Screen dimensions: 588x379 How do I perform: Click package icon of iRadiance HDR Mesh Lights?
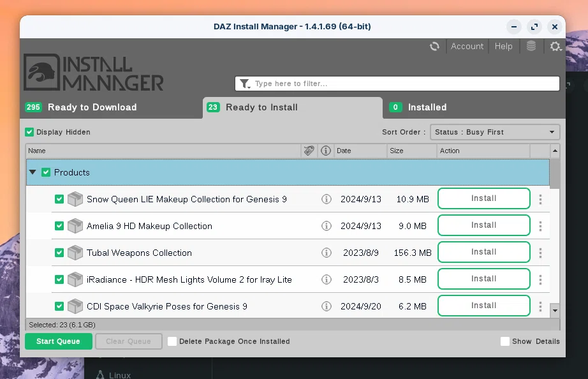click(75, 279)
